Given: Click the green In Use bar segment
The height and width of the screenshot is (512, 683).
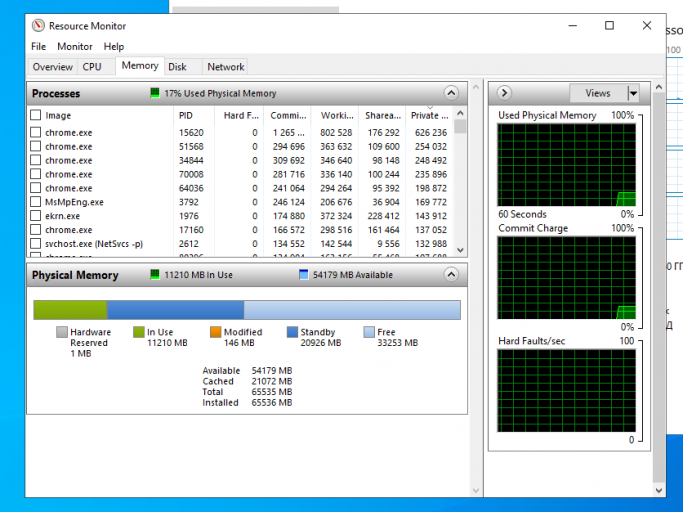Looking at the screenshot, I should tap(70, 310).
